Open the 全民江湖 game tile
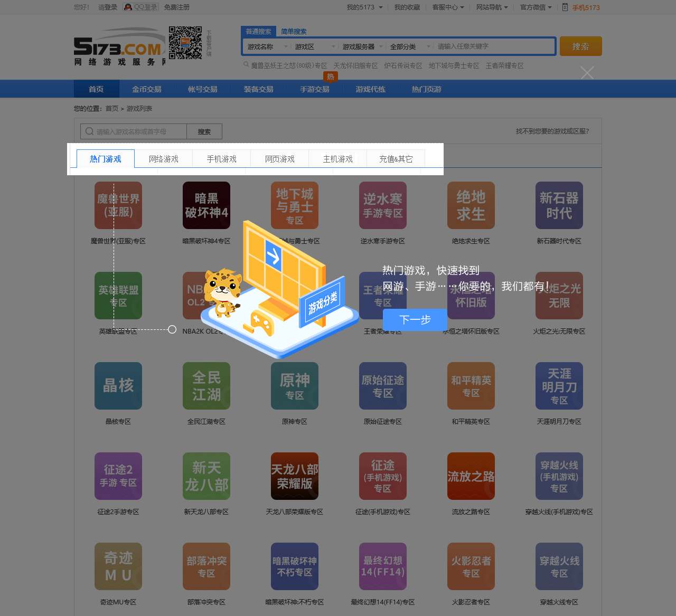 tap(206, 386)
